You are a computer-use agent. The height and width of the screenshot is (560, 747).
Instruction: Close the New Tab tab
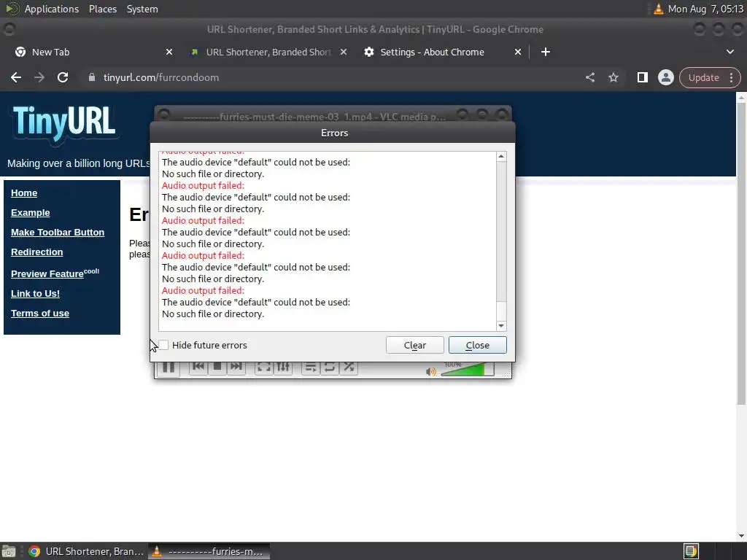[169, 52]
